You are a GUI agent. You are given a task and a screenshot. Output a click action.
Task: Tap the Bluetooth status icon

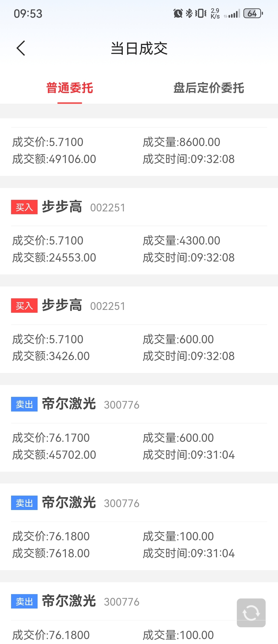(x=189, y=13)
